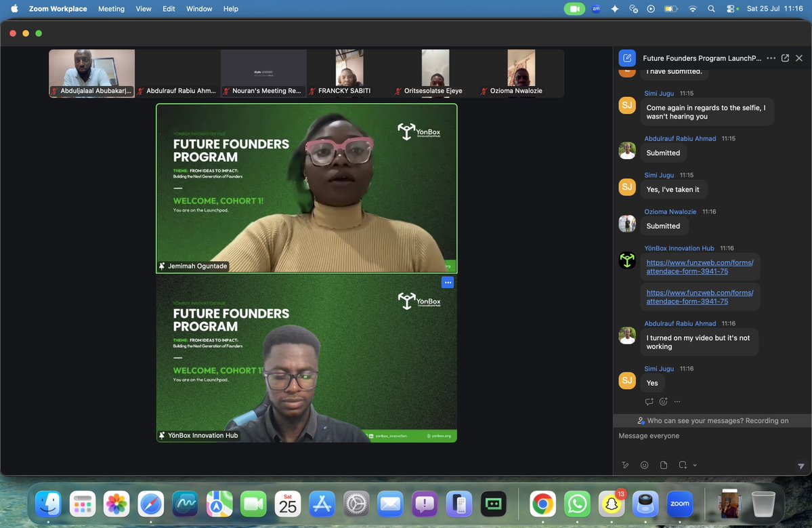Click the play circle icon in menu bar

pos(651,9)
